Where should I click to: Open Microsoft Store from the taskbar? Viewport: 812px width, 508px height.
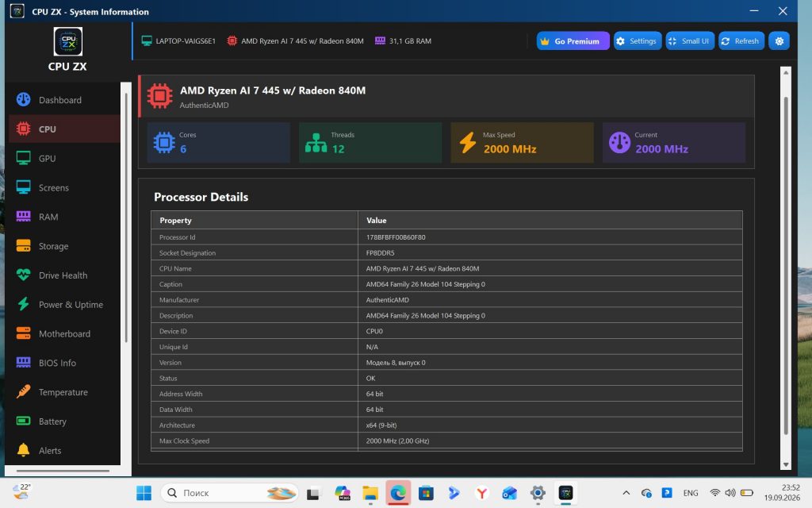(426, 493)
